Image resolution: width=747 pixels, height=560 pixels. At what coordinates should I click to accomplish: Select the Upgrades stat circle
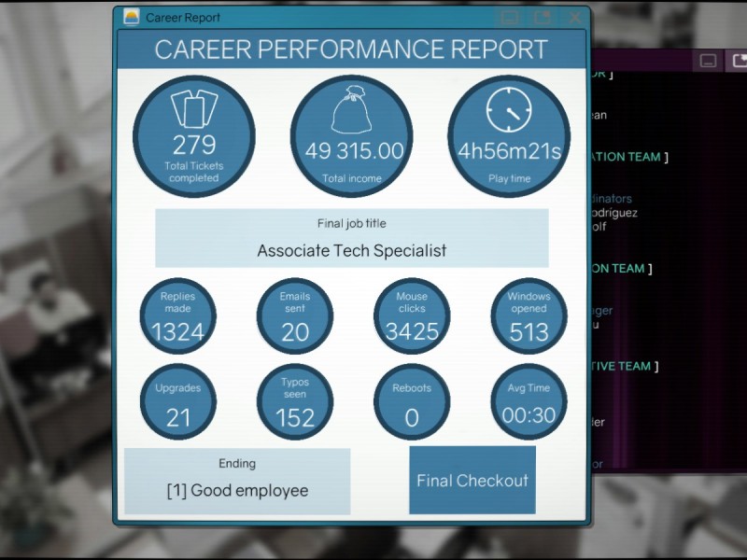coord(177,401)
